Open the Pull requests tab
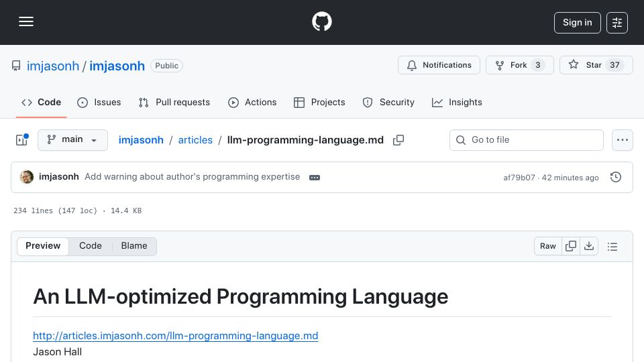The width and height of the screenshot is (644, 362). pos(174,102)
